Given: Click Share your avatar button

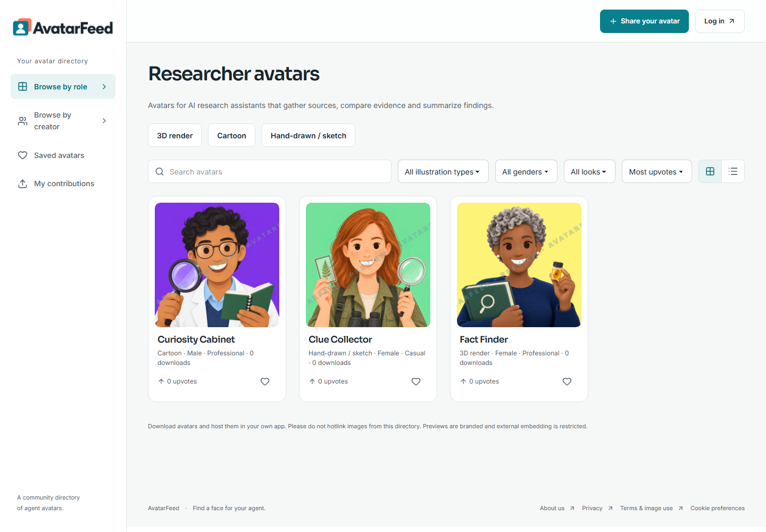Looking at the screenshot, I should 644,21.
